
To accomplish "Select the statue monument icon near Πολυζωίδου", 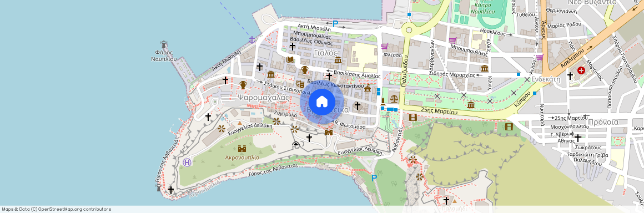I will pyautogui.click(x=383, y=102).
